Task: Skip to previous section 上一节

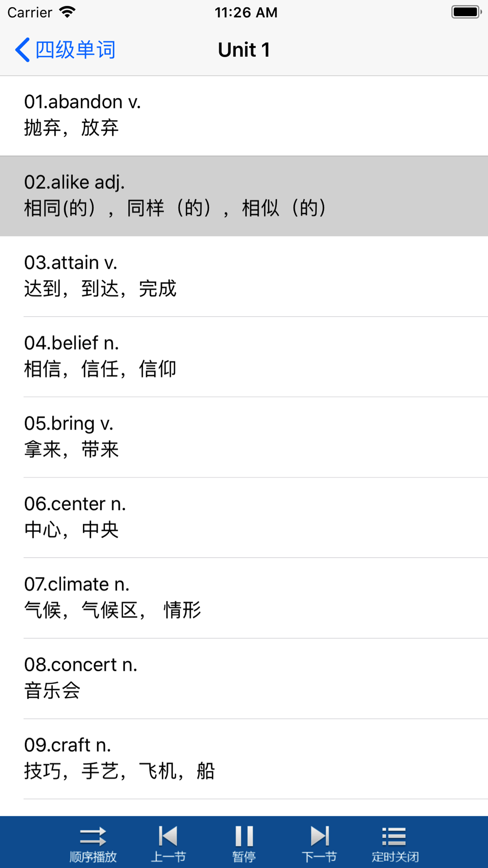Action: click(168, 844)
